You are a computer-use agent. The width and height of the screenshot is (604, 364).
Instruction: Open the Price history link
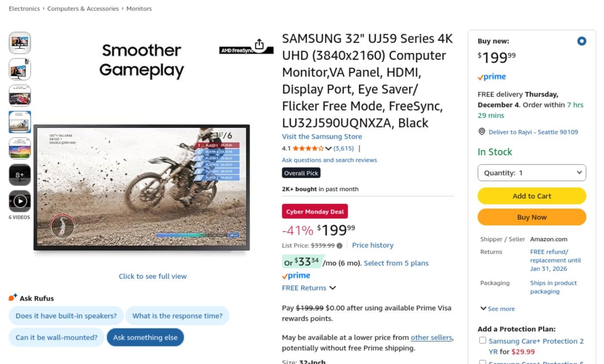click(372, 245)
